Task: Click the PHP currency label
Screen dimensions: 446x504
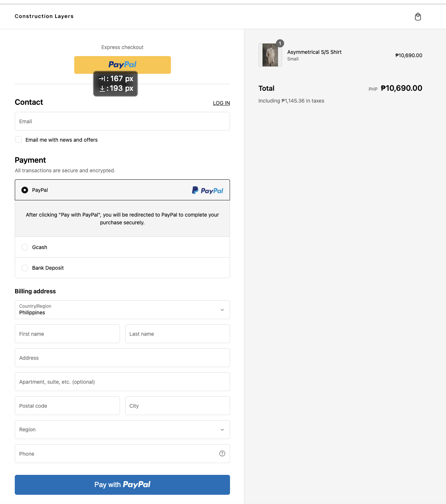Action: coord(373,89)
